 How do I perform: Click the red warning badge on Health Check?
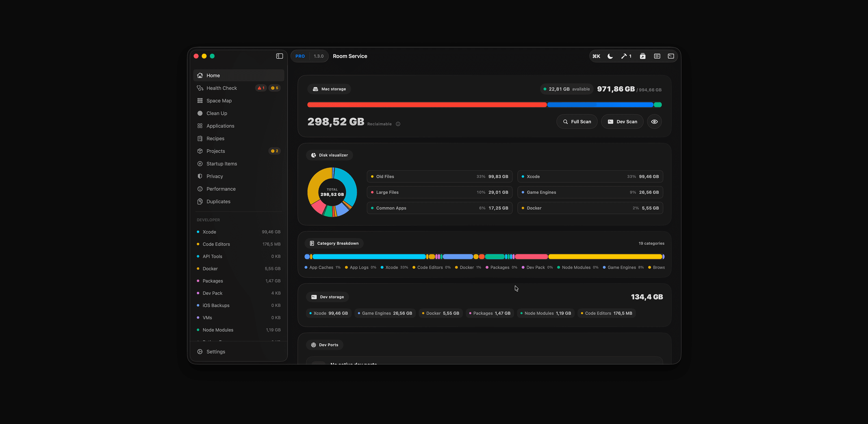click(x=261, y=88)
